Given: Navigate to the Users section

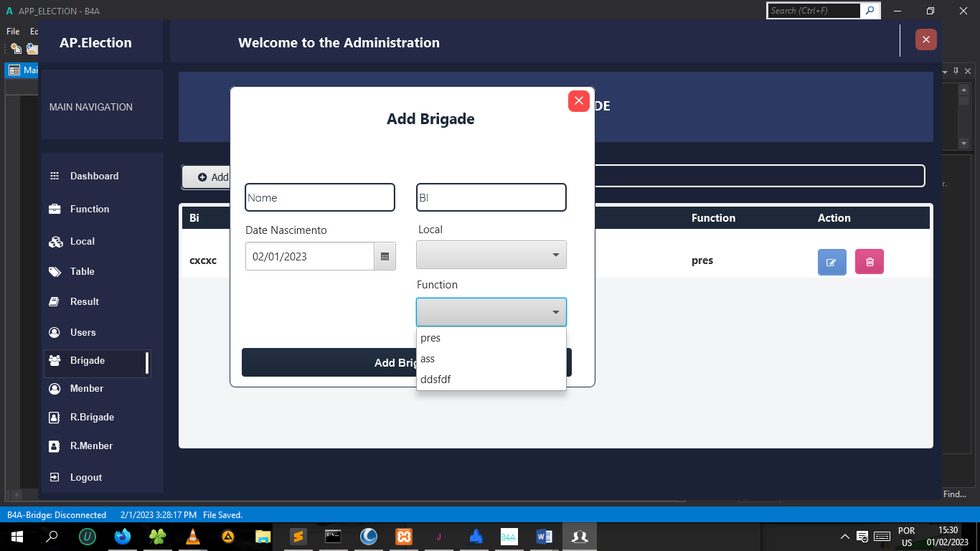Looking at the screenshot, I should [x=83, y=333].
